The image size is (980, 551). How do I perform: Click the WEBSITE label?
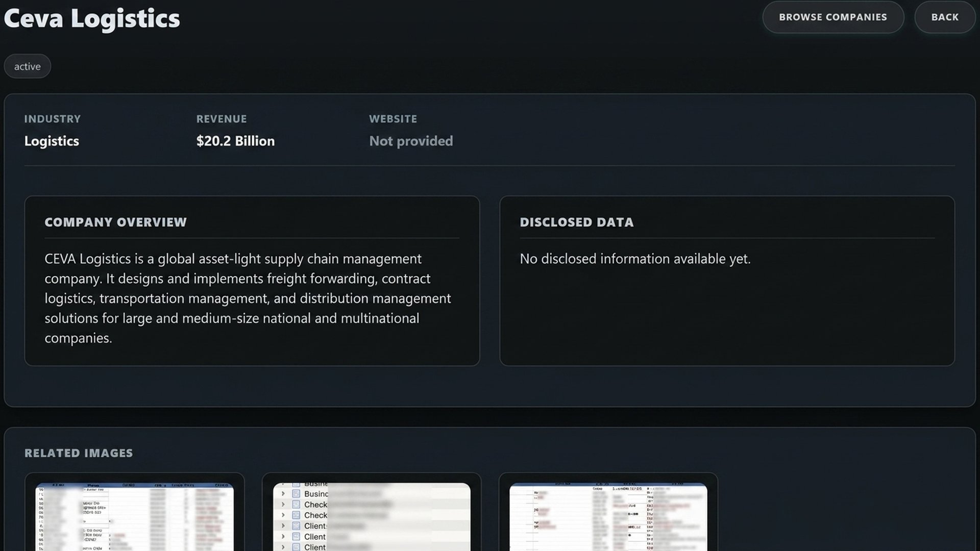point(393,119)
